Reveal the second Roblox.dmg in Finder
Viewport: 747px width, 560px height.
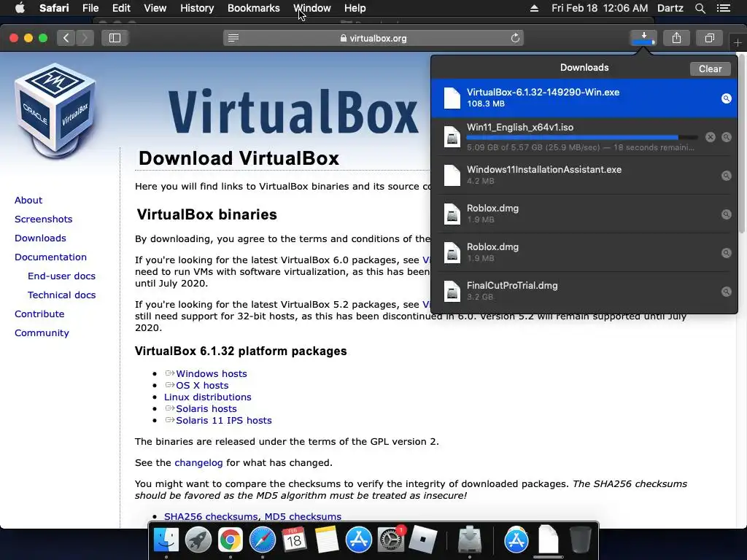click(726, 253)
